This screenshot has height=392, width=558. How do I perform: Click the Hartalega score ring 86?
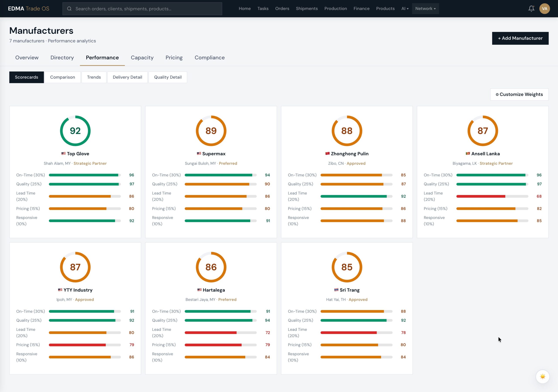click(211, 267)
